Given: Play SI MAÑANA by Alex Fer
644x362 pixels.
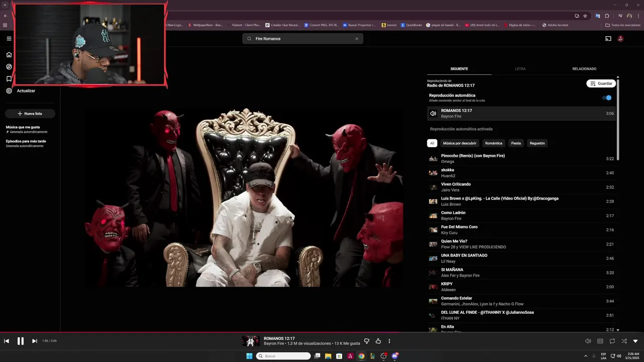Looking at the screenshot, I should (521, 273).
